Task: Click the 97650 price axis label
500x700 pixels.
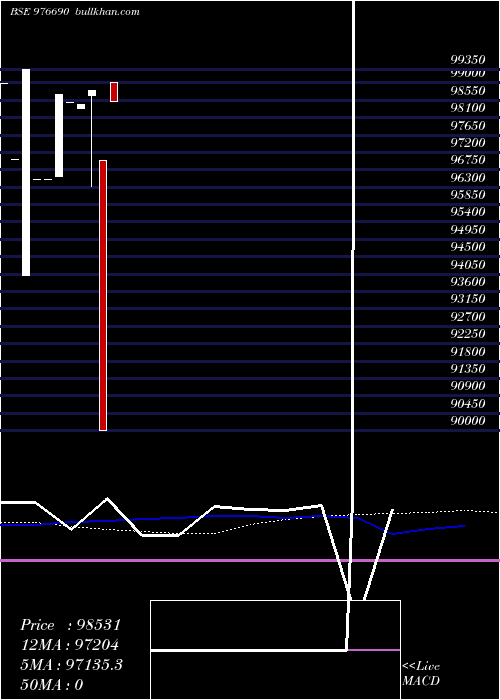Action: [x=467, y=125]
